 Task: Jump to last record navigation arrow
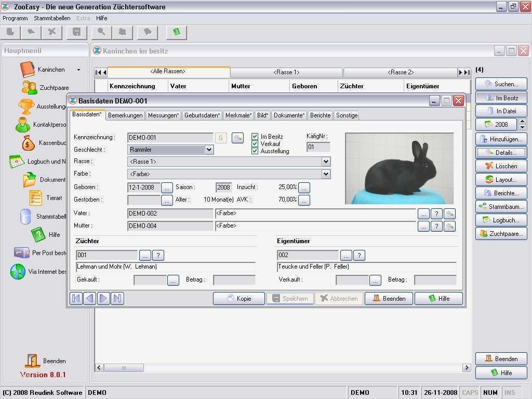(117, 298)
